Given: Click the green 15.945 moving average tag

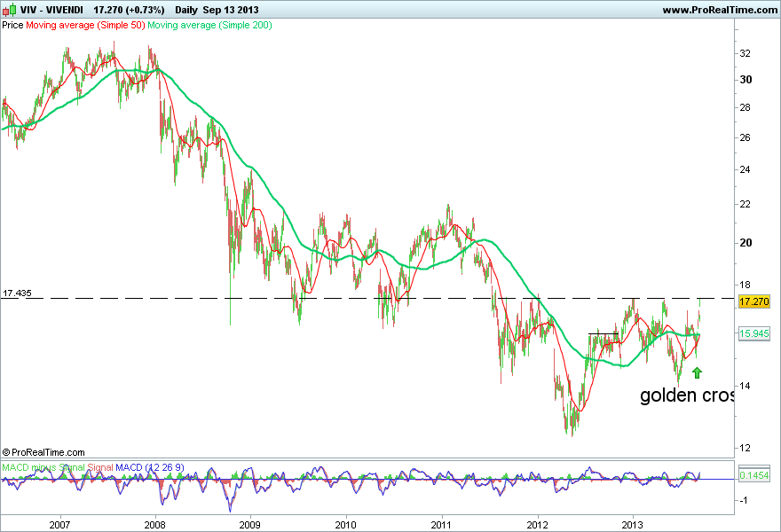Looking at the screenshot, I should (754, 333).
